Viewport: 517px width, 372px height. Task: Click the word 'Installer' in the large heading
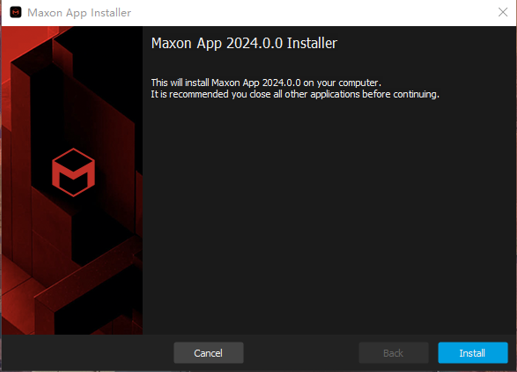(x=312, y=43)
